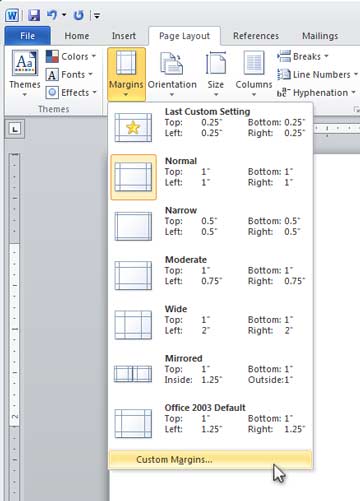Click the tab selector at ruler corner

pos(14,129)
